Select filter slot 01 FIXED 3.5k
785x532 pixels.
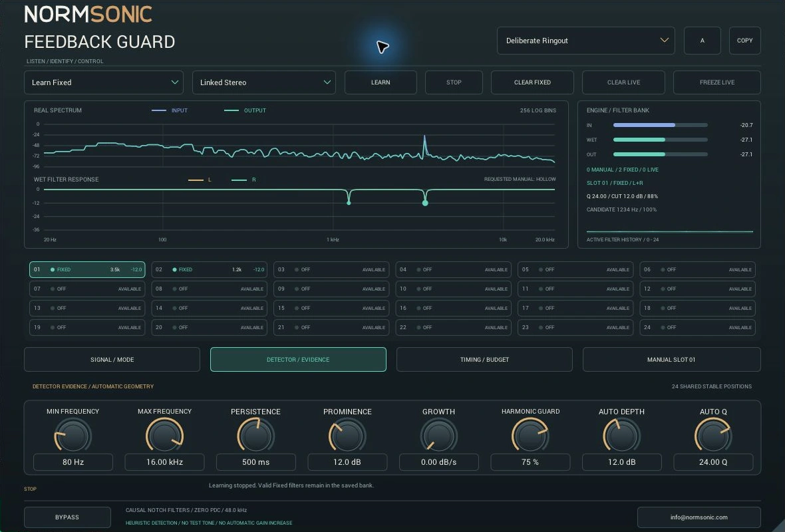[x=87, y=269]
